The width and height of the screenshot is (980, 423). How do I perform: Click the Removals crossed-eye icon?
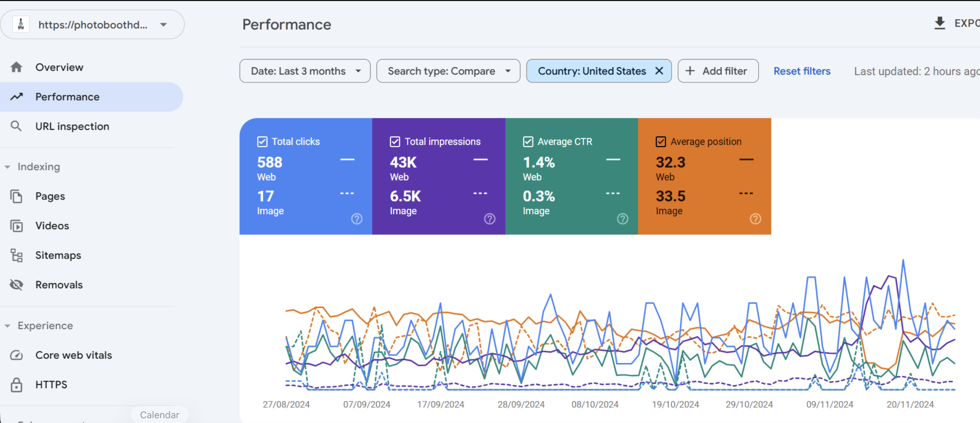16,284
